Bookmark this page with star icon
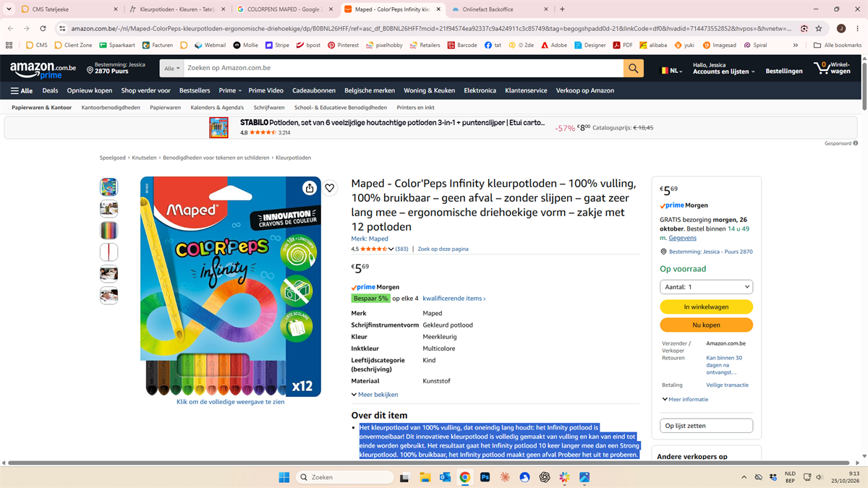 tap(818, 28)
